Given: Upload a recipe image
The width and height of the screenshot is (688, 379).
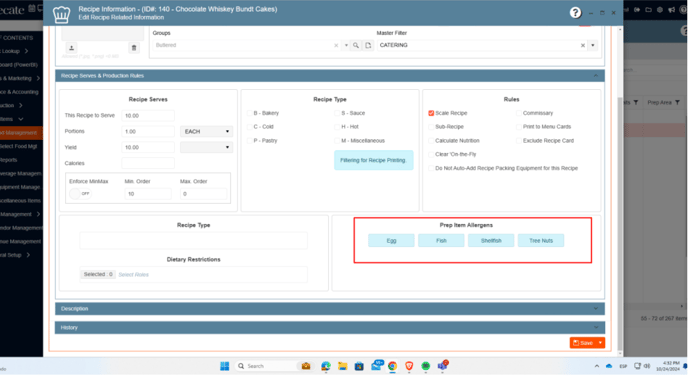Looking at the screenshot, I should click(72, 48).
